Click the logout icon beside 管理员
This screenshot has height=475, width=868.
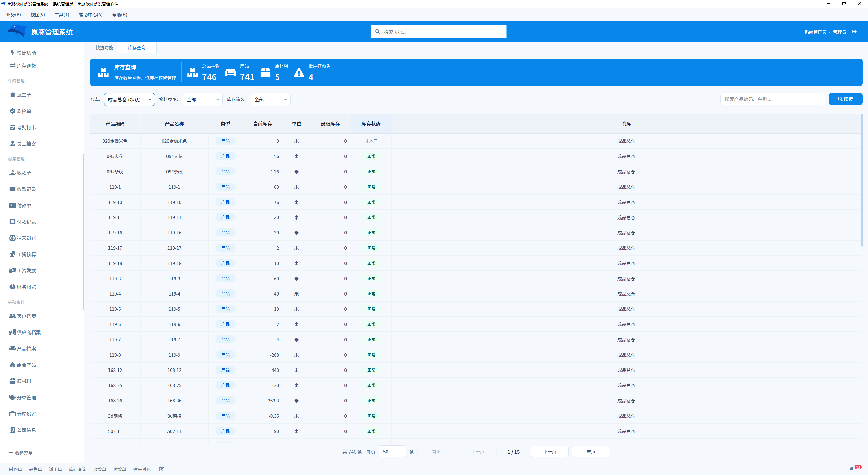click(854, 32)
